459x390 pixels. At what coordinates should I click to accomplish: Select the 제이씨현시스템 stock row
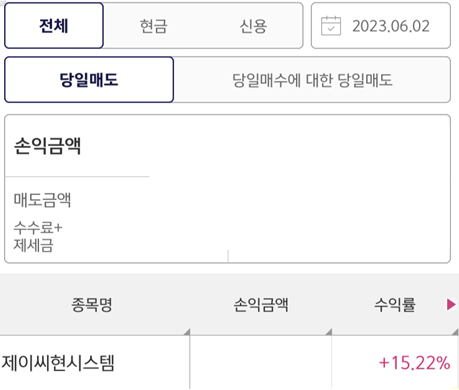click(229, 363)
